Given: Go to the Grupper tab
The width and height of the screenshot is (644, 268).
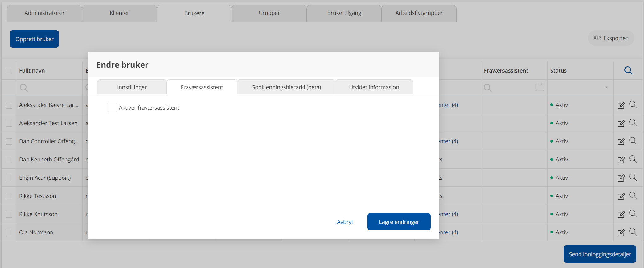Looking at the screenshot, I should coord(269,13).
